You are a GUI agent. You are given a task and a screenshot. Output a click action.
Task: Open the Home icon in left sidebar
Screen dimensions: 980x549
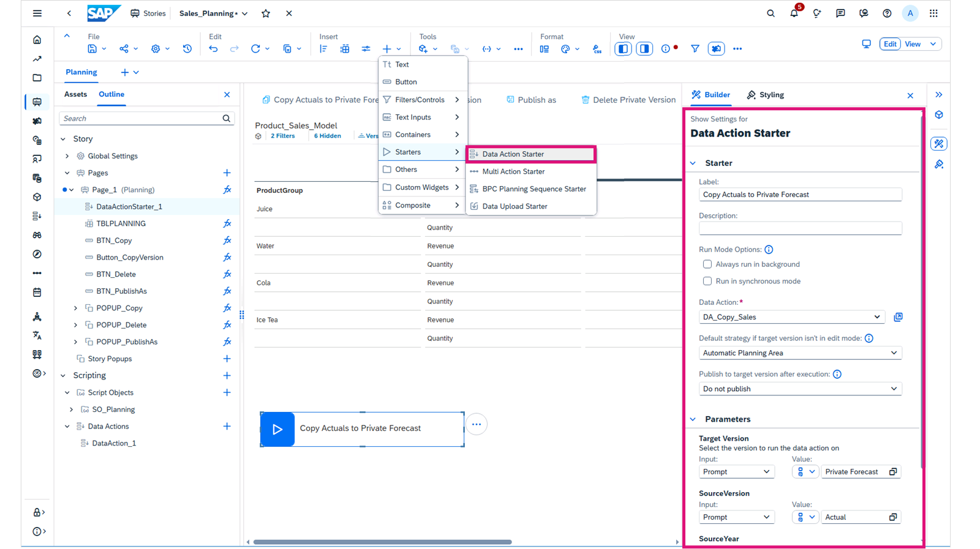(x=37, y=40)
